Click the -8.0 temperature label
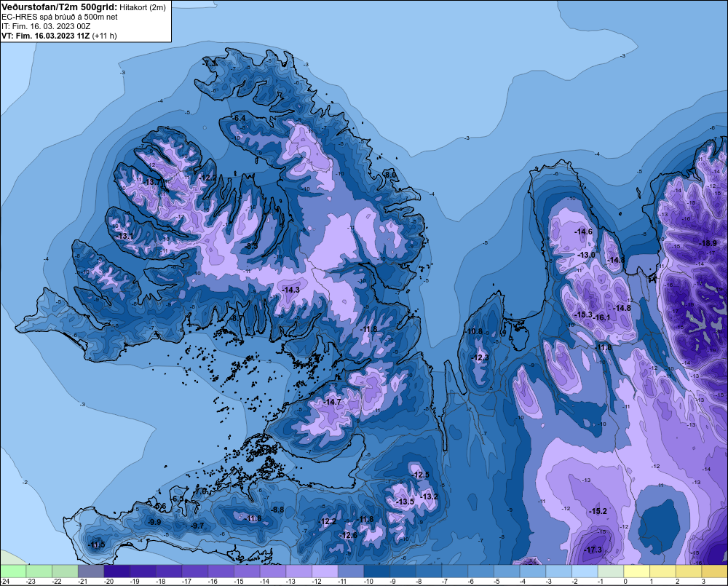Viewport: 728px width, 586px height. coord(390,175)
